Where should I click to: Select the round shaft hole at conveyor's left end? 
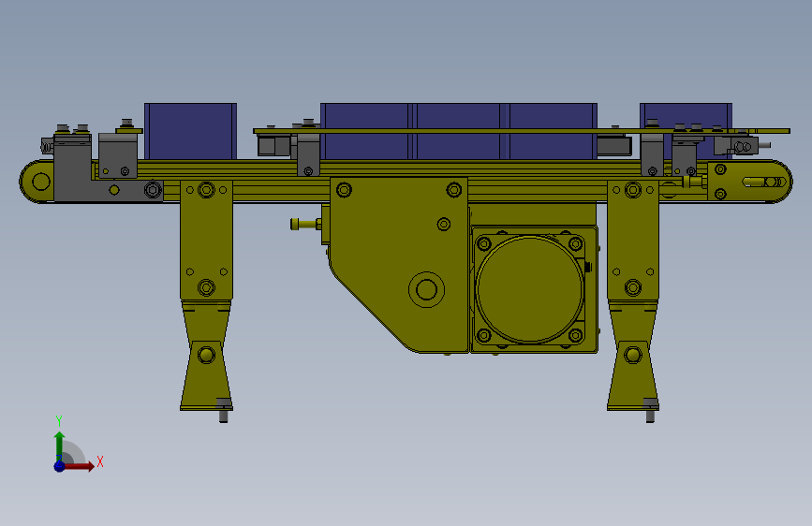[x=41, y=182]
